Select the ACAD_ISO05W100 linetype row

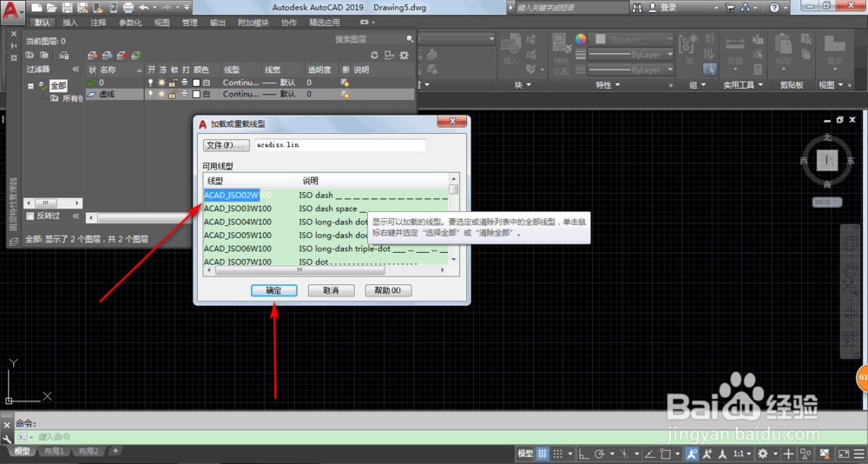325,235
